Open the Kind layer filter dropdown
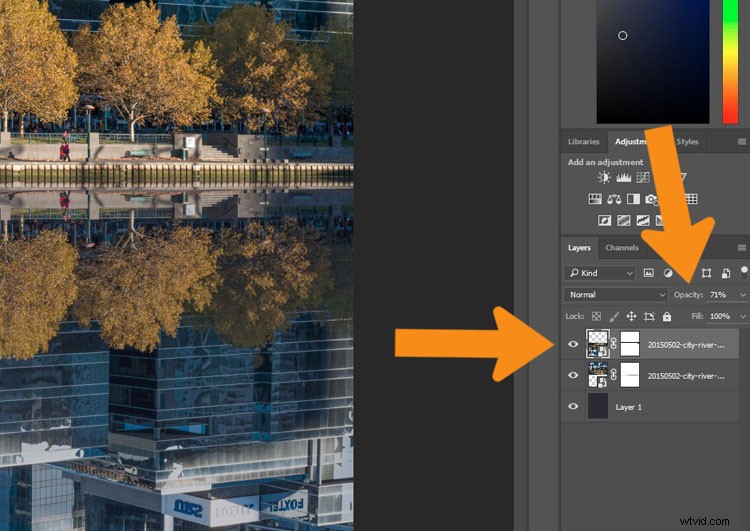 click(600, 273)
